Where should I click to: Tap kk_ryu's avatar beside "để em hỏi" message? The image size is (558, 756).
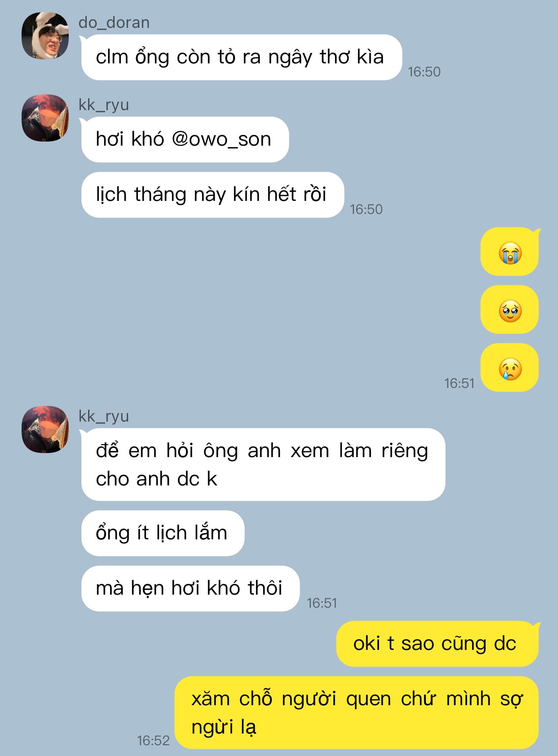(45, 429)
